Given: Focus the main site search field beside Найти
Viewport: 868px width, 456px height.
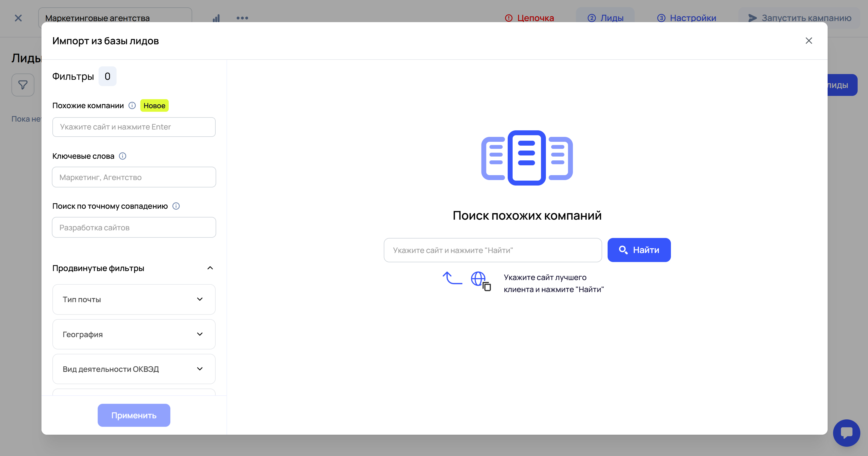Looking at the screenshot, I should [x=493, y=250].
